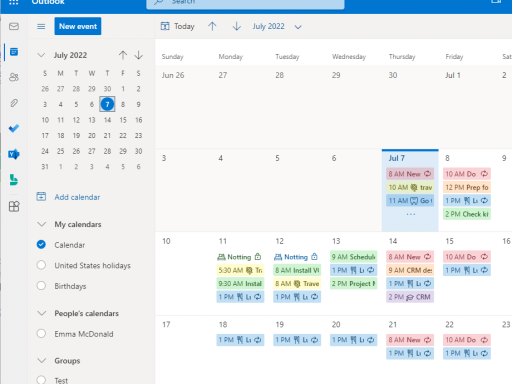The image size is (512, 384).
Task: Collapse the People's calendars section
Action: point(41,313)
